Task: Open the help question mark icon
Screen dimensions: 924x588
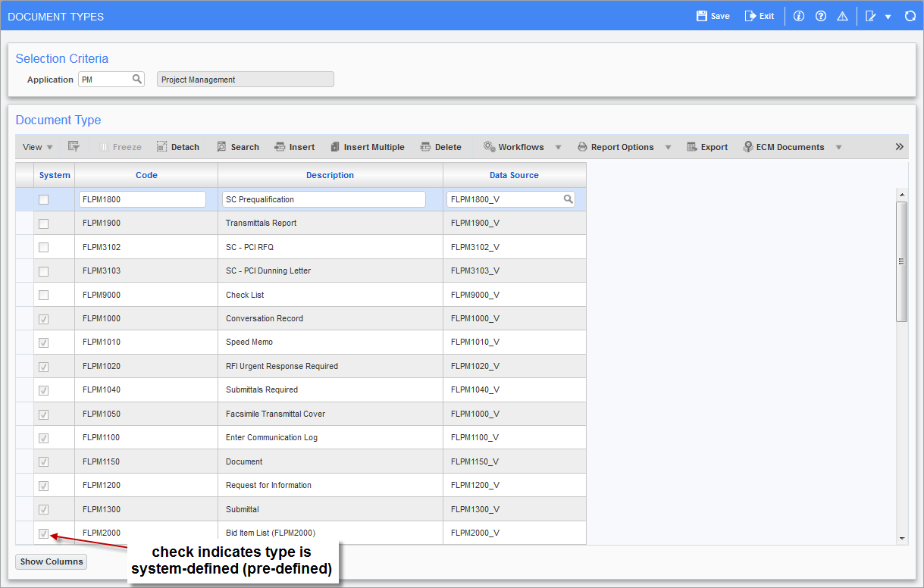Action: pyautogui.click(x=821, y=16)
